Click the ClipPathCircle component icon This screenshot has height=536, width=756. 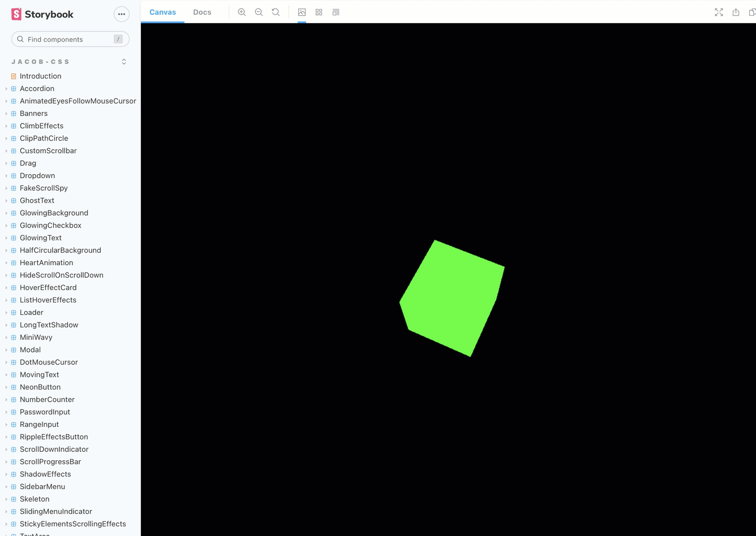14,138
